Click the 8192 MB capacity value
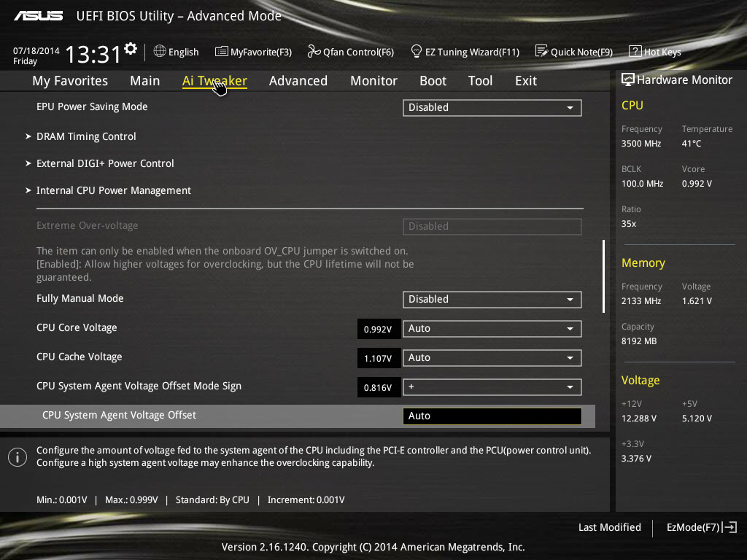747x560 pixels. pos(639,341)
